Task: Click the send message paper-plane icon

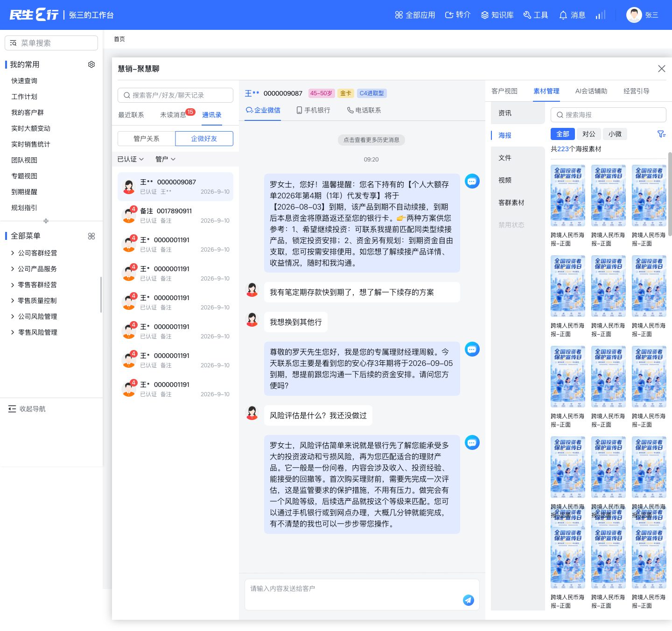Action: click(x=469, y=600)
